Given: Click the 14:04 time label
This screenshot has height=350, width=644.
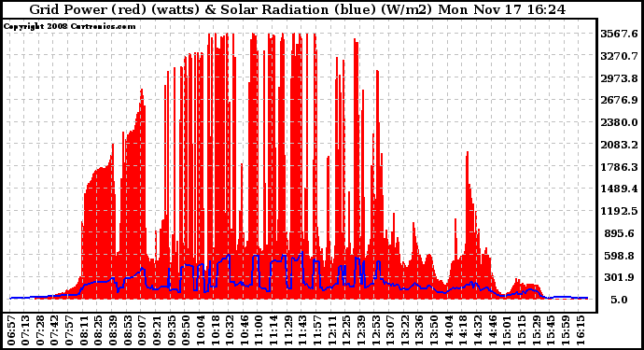Looking at the screenshot, I should pos(449,329).
